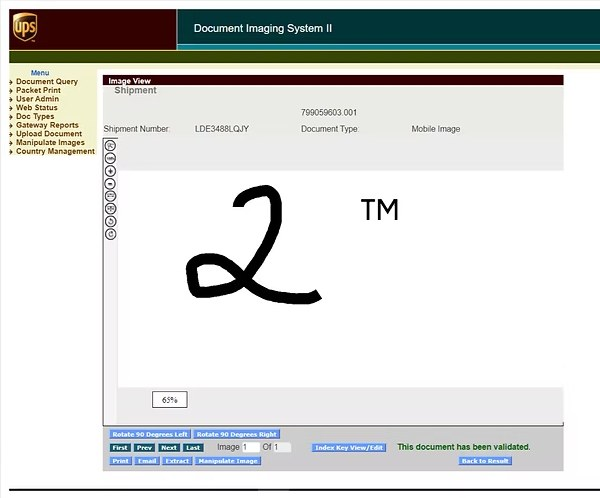Select Manipulate Images in the side menu
The width and height of the screenshot is (600, 498).
(50, 142)
